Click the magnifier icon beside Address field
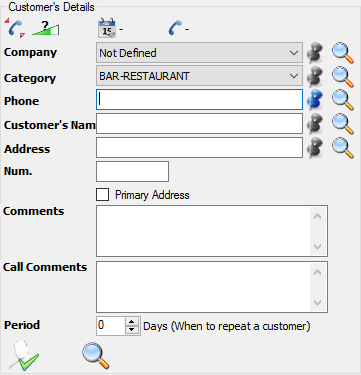361x375 pixels. 343,148
